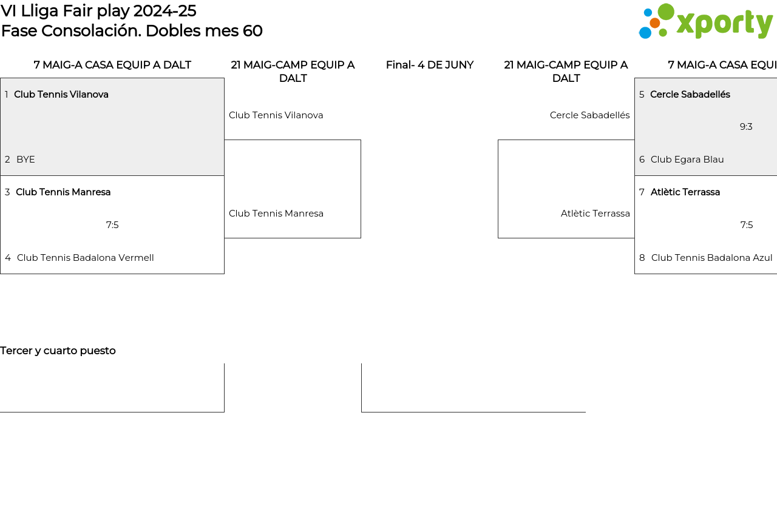Open seed 1 Club Tennis Vilanova entry

click(61, 95)
